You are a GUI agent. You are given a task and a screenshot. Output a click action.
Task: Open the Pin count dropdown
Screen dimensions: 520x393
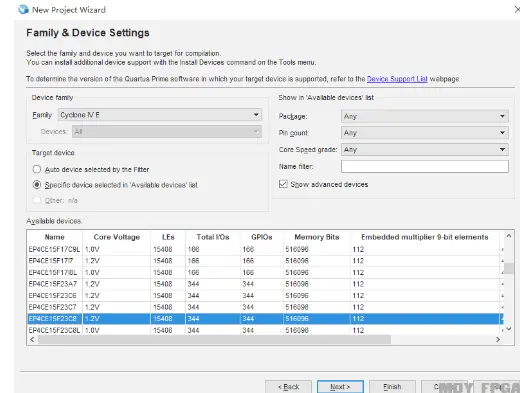click(x=425, y=133)
